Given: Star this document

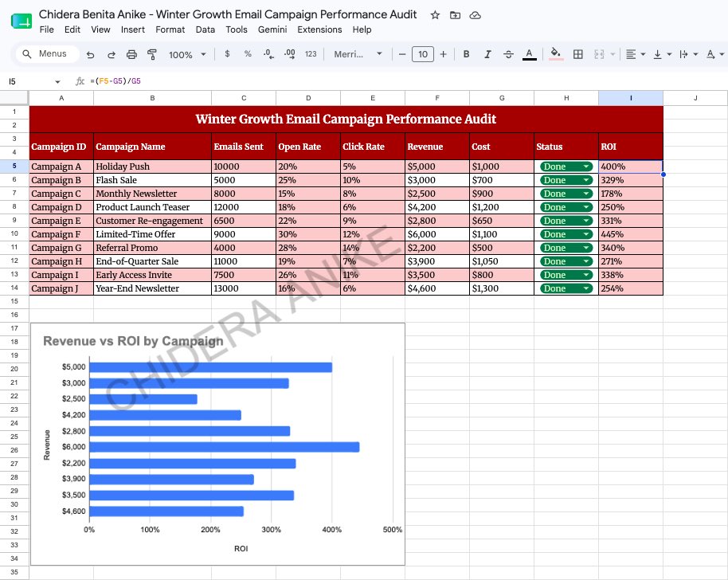Looking at the screenshot, I should [x=435, y=15].
